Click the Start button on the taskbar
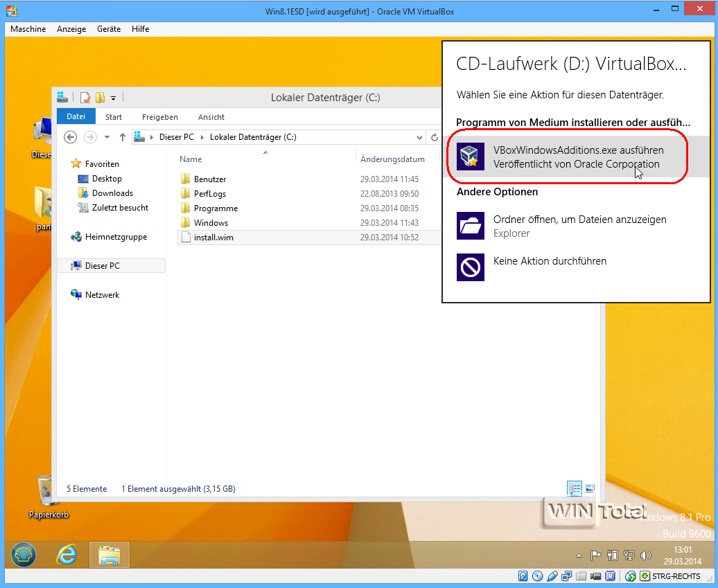Viewport: 718px width, 588px height. coord(24,555)
